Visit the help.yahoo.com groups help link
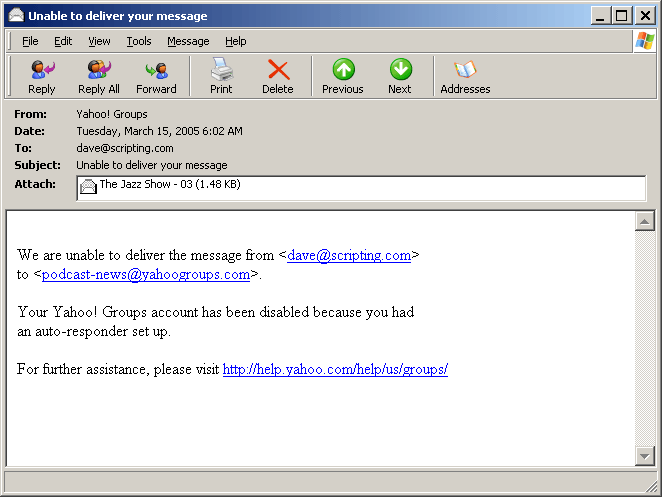The height and width of the screenshot is (497, 662). pos(335,369)
